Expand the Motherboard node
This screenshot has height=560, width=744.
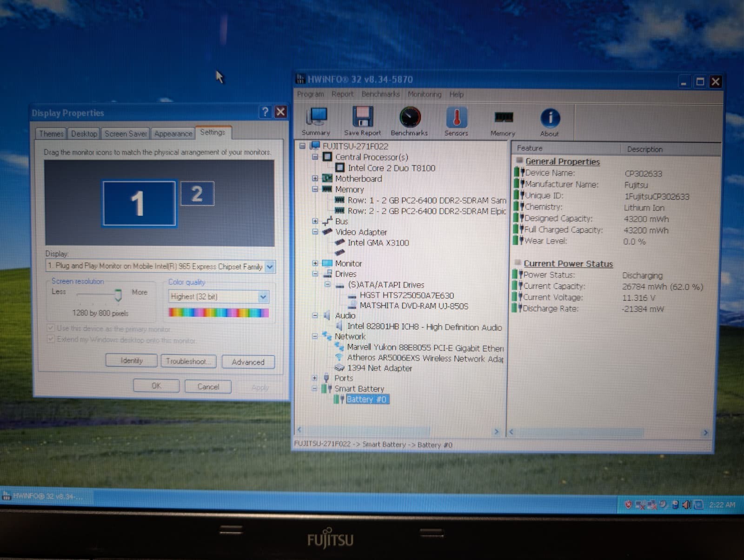pyautogui.click(x=315, y=179)
